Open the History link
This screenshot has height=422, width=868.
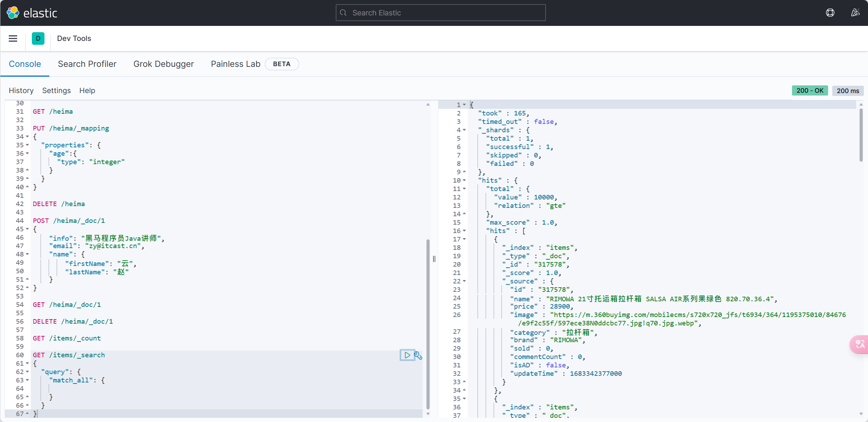click(x=21, y=91)
